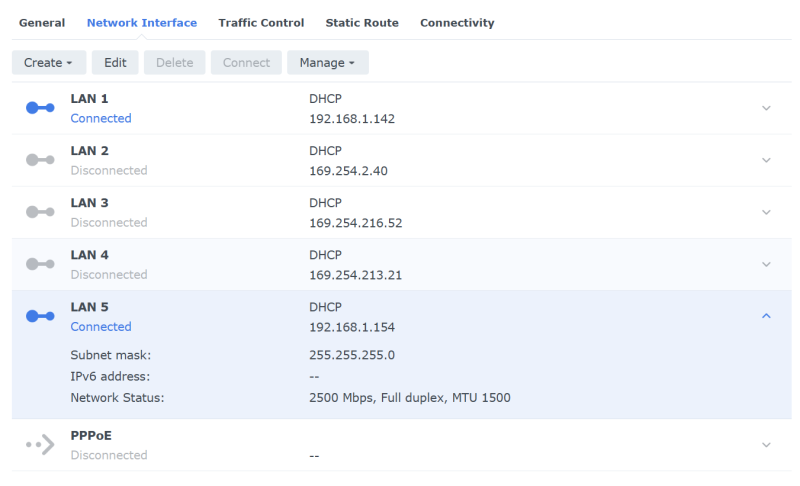Expand the LAN 2 details chevron
The width and height of the screenshot is (800, 486).
766,160
